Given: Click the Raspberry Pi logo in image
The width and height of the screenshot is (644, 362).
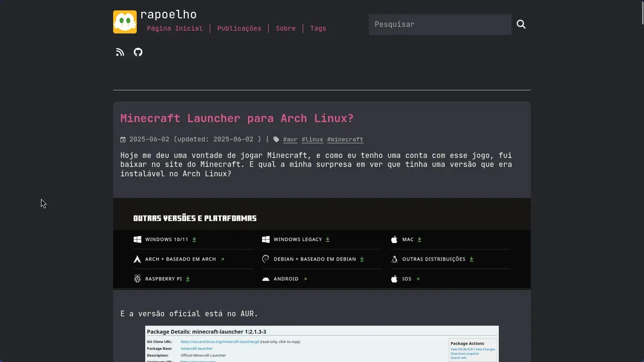Looking at the screenshot, I should 137,279.
